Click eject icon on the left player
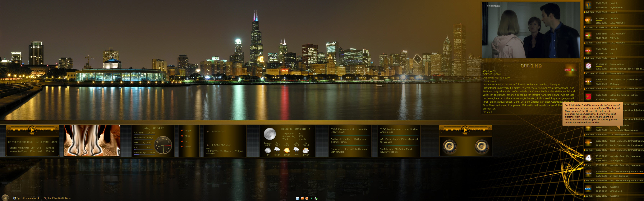The width and height of the screenshot is (644, 201). (52, 130)
